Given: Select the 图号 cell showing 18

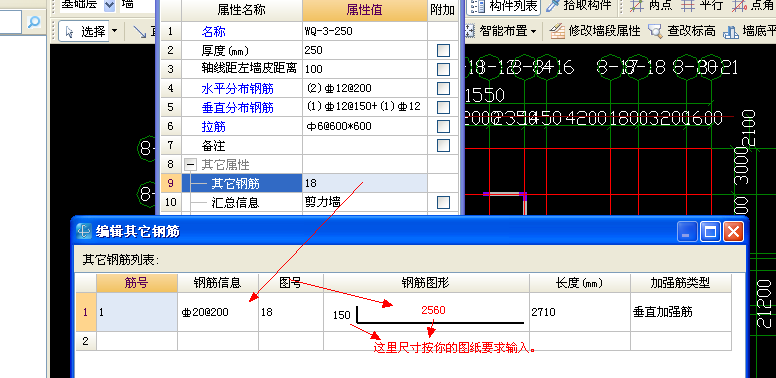Looking at the screenshot, I should tap(291, 312).
